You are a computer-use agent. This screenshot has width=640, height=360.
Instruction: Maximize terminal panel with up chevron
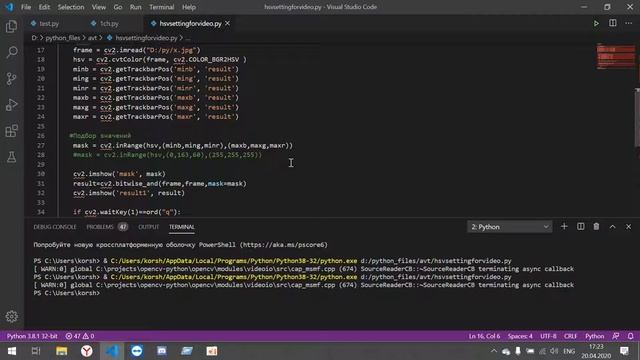pos(613,227)
